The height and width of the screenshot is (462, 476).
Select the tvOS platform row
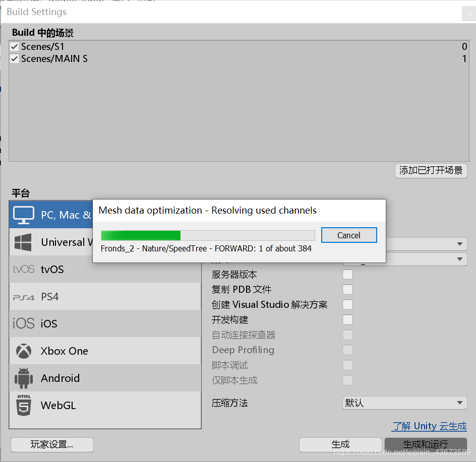coord(105,269)
